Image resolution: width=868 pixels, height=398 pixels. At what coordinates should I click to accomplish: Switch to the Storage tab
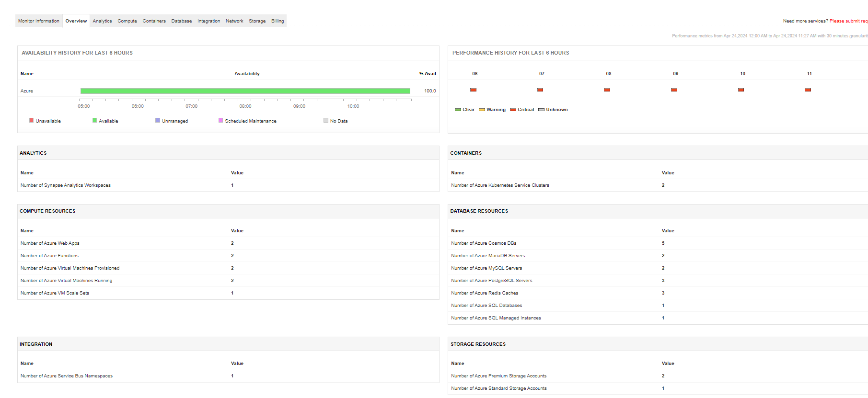(x=257, y=21)
